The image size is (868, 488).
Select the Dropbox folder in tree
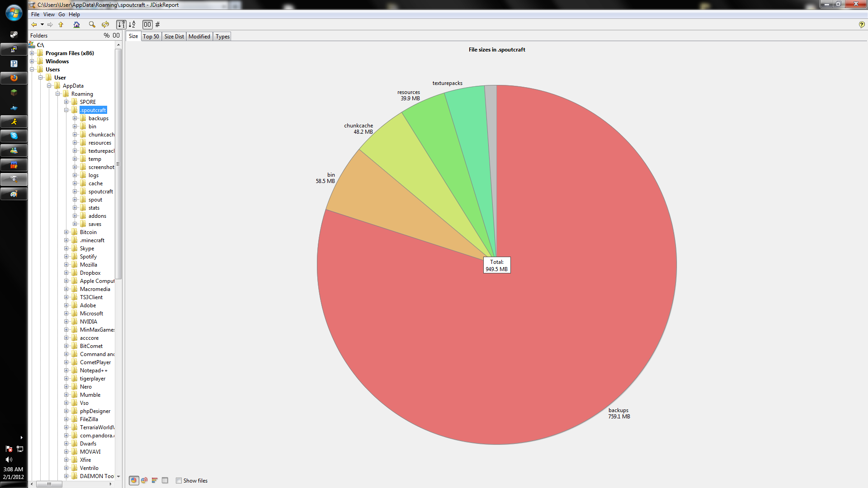click(90, 273)
